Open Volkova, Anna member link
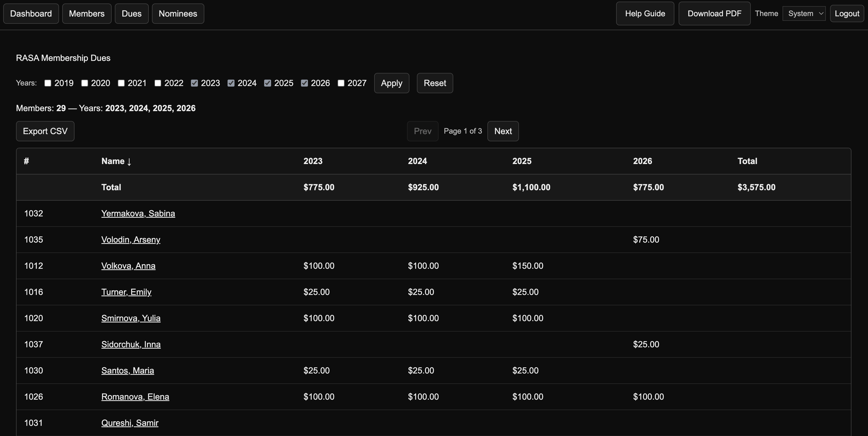This screenshot has width=868, height=436. click(x=128, y=266)
